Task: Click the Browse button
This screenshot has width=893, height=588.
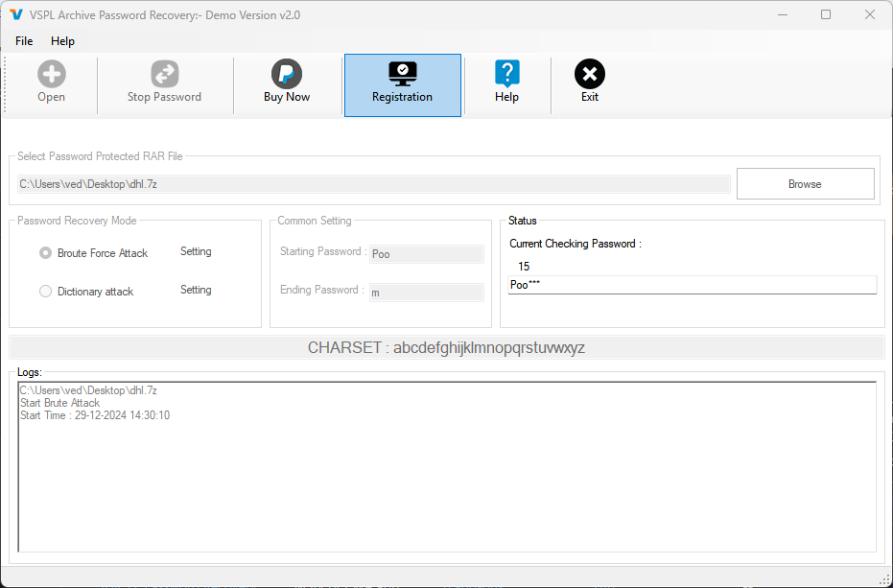Action: 804,183
